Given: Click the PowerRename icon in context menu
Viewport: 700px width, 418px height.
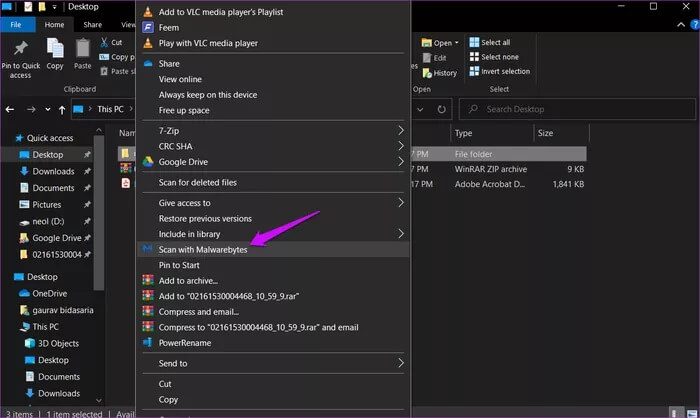Looking at the screenshot, I should click(148, 343).
